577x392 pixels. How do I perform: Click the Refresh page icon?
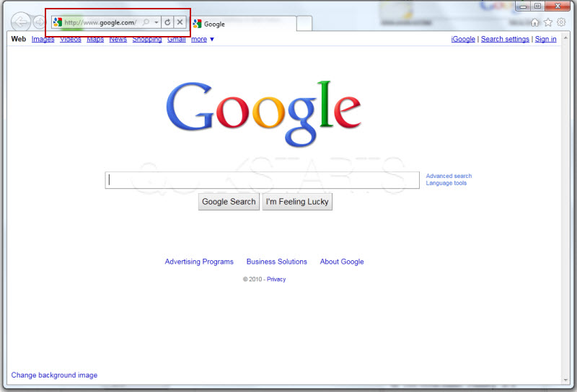167,22
